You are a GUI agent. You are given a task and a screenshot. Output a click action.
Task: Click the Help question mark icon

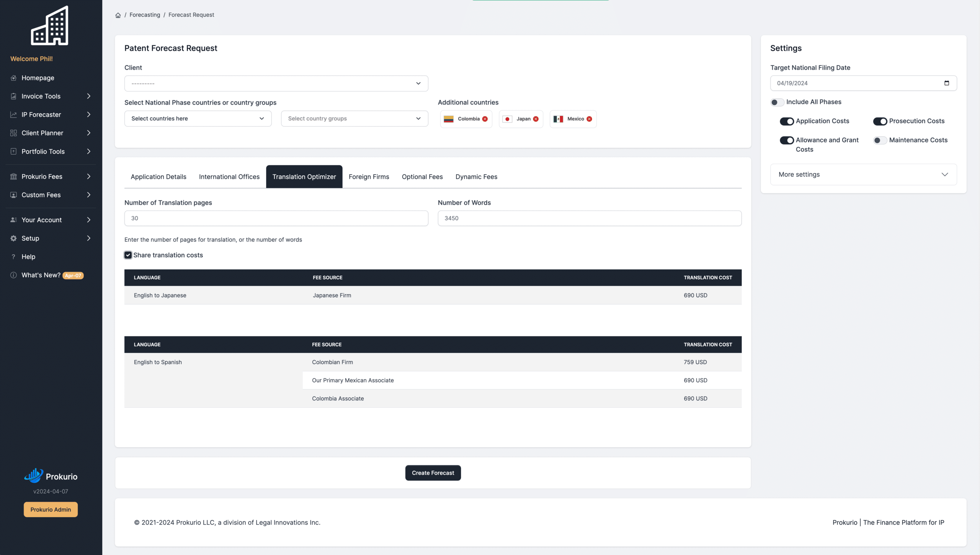13,257
